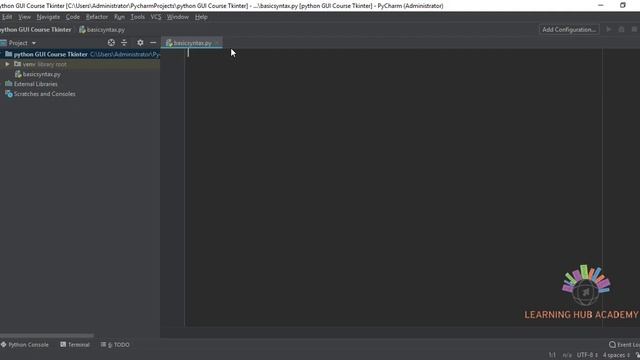Open the Tools menu
Image resolution: width=640 pixels, height=360 pixels.
[x=138, y=17]
